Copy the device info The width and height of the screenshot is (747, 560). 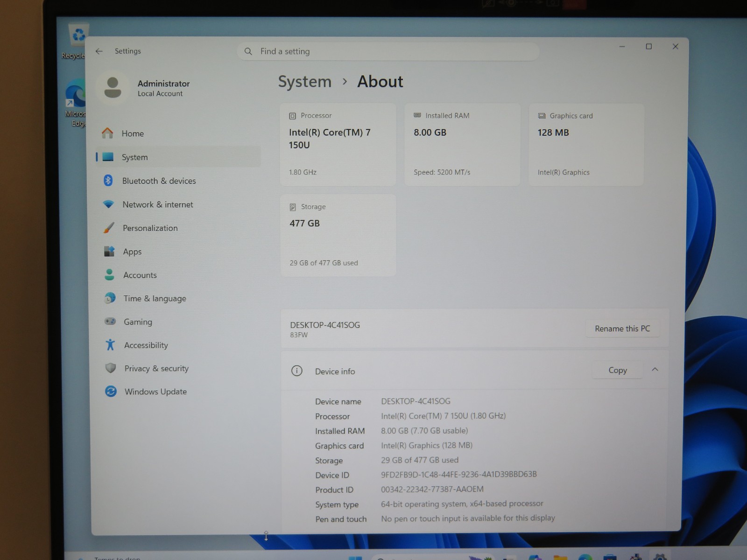[x=617, y=370]
